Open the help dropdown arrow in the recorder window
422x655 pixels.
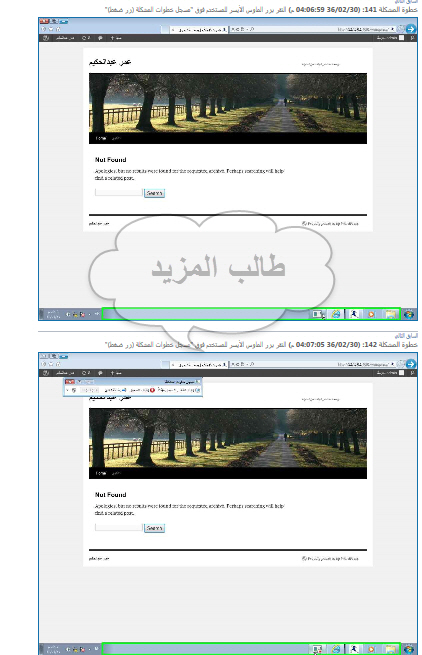[x=68, y=390]
